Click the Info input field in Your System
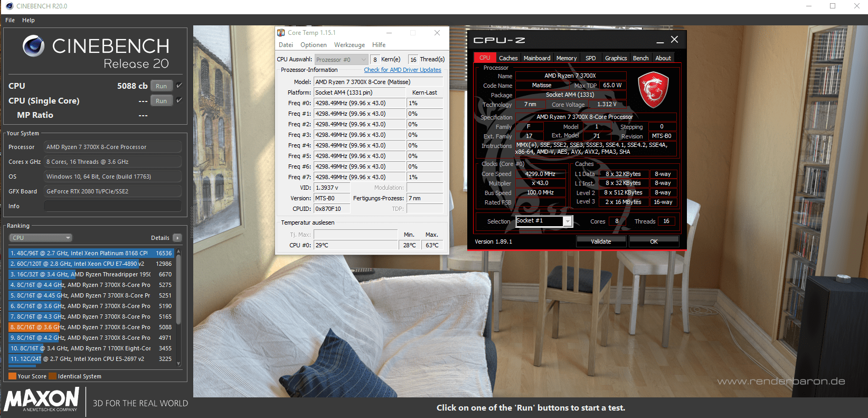Screen dimensions: 868x418 pos(112,206)
